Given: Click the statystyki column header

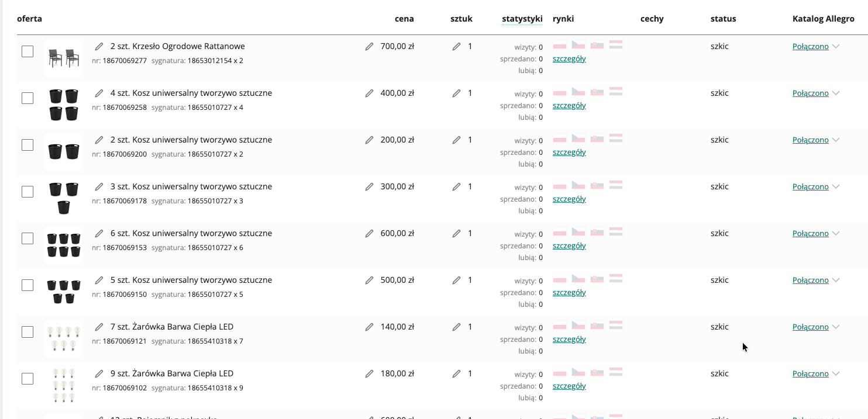Looking at the screenshot, I should [x=522, y=19].
